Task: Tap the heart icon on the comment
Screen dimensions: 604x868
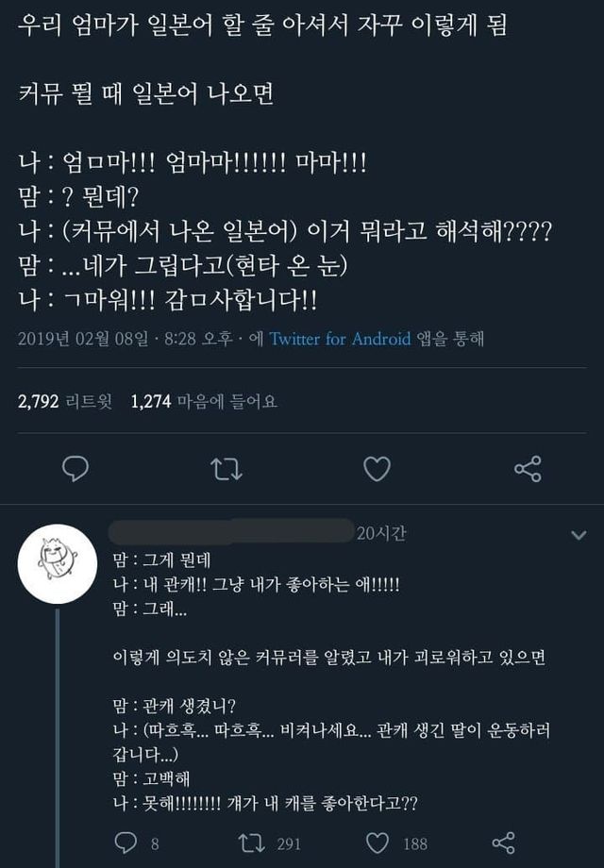Action: (378, 843)
